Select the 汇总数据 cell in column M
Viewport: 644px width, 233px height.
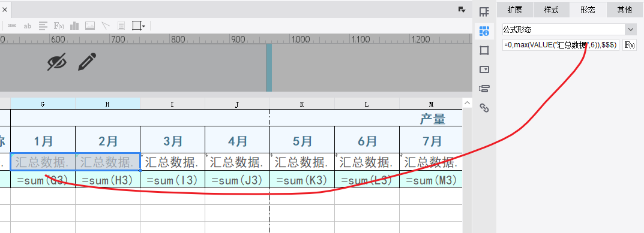[x=431, y=162]
